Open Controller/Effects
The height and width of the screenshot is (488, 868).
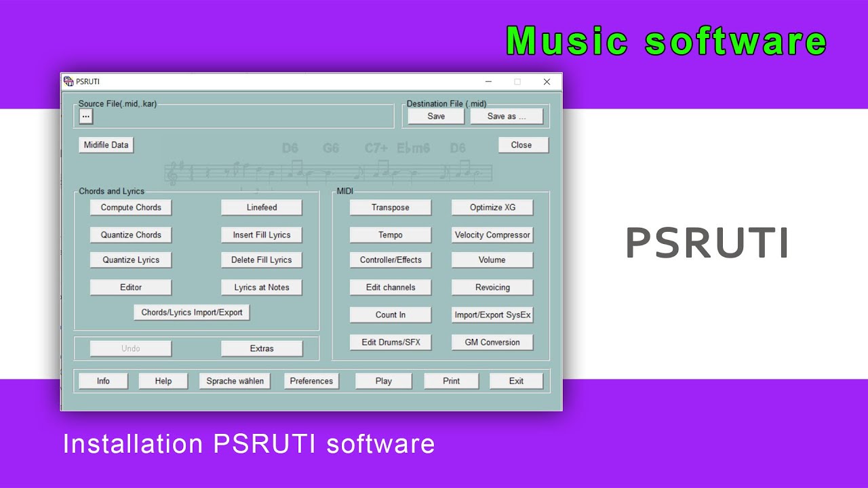tap(391, 260)
